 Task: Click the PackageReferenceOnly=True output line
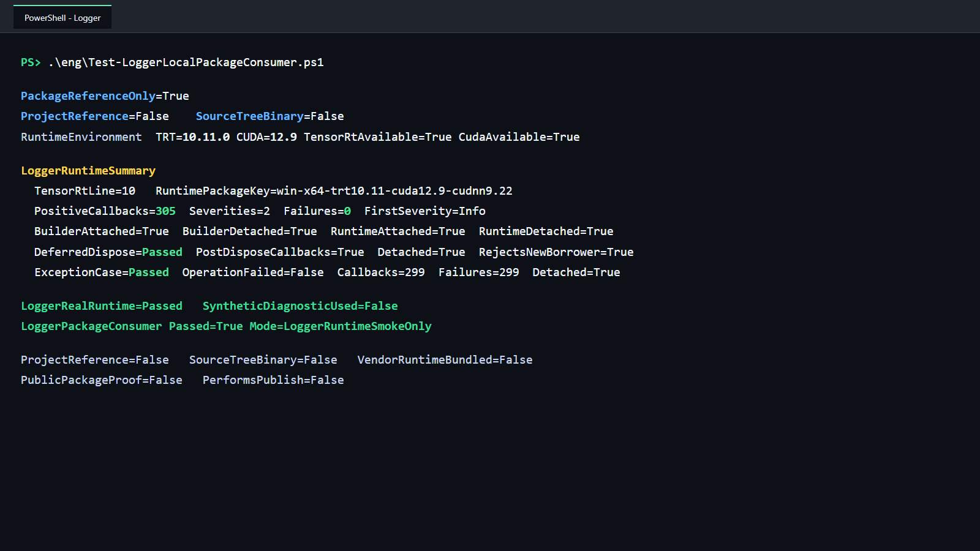coord(105,96)
